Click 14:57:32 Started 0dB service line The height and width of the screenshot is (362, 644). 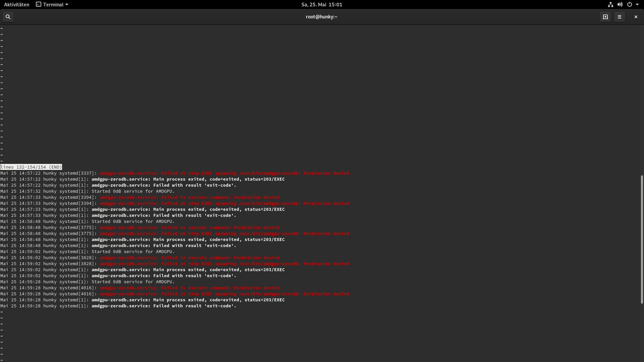(133, 191)
